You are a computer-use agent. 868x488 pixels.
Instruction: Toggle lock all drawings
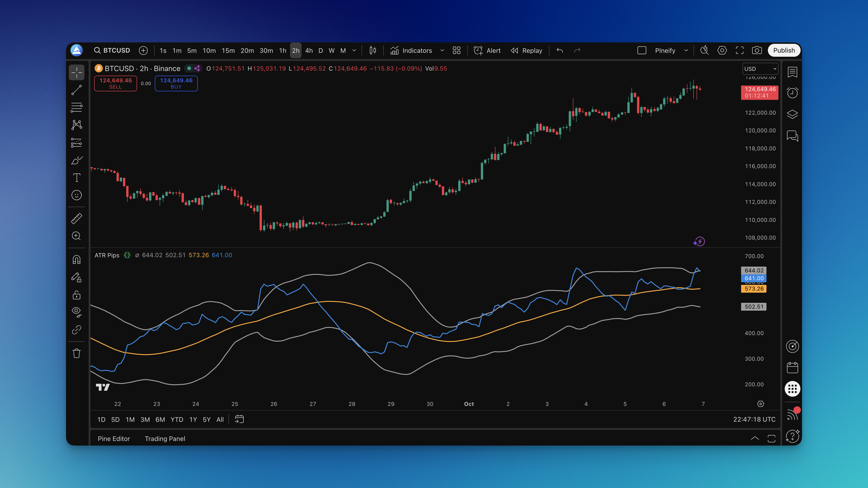[x=77, y=295]
